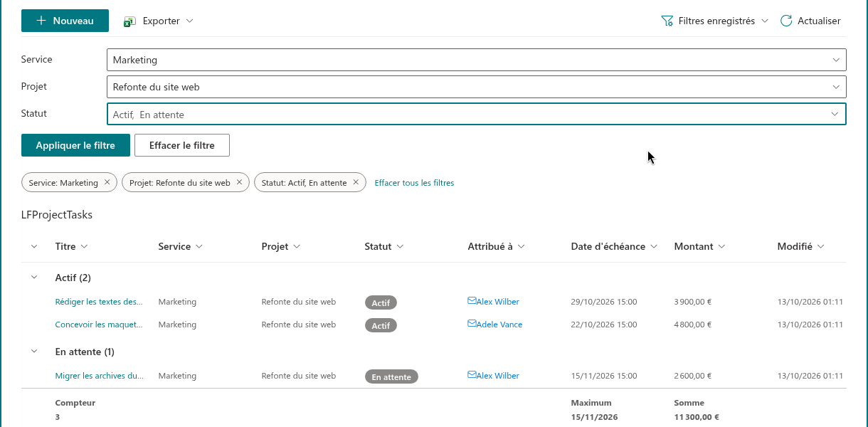Screen dimensions: 868x427
Task: Click the envelope icon next to Adele Vance
Action: click(x=472, y=324)
